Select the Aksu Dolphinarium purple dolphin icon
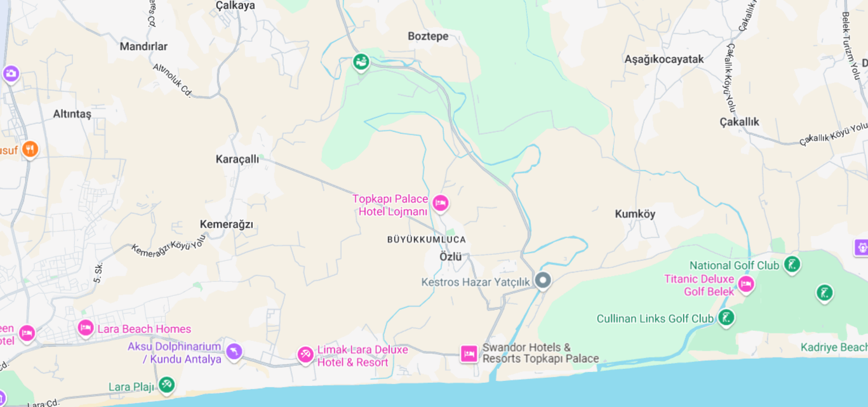 (x=234, y=351)
